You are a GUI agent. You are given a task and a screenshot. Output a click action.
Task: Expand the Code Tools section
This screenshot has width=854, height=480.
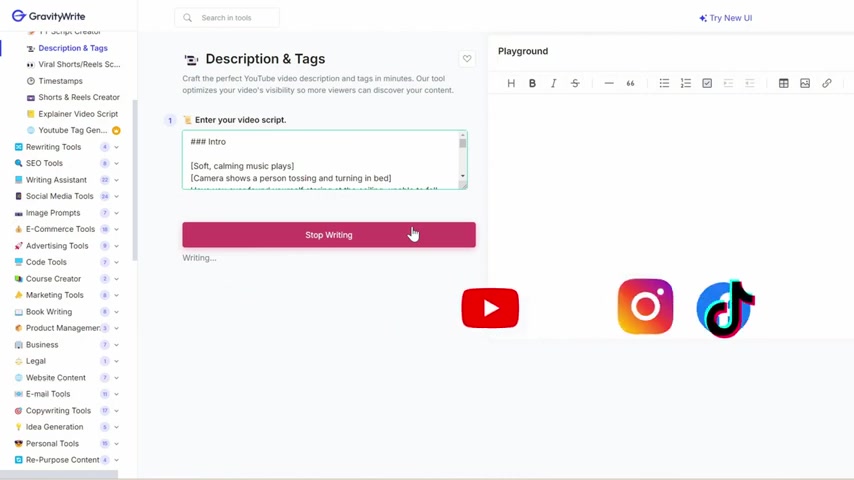coord(116,262)
